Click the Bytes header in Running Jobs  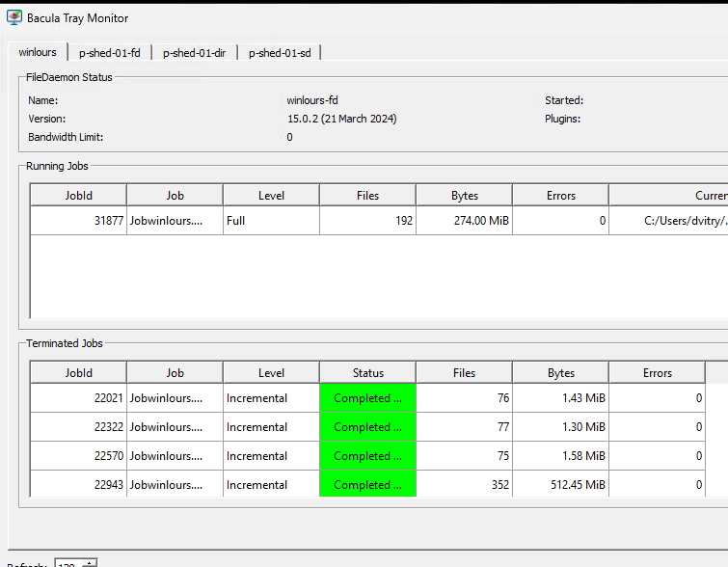[x=464, y=196]
